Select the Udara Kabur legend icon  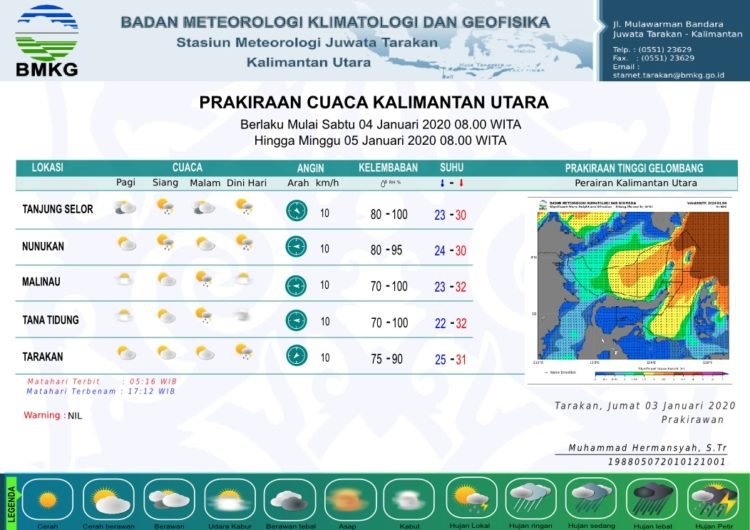pyautogui.click(x=230, y=500)
